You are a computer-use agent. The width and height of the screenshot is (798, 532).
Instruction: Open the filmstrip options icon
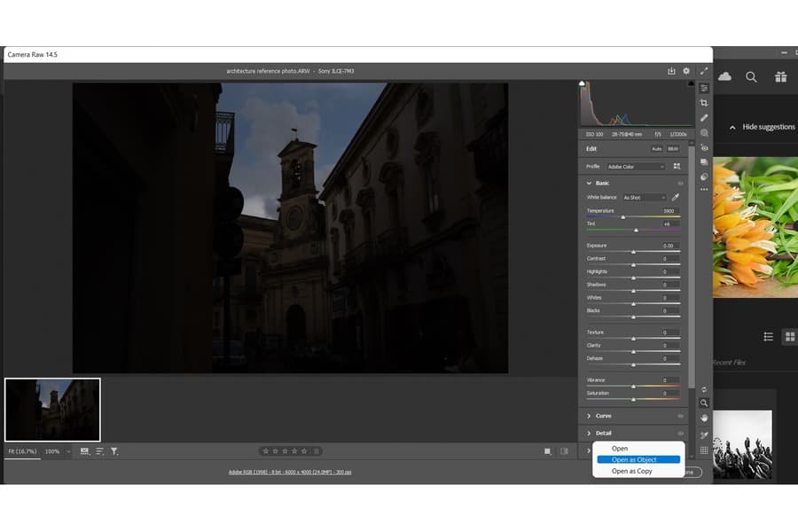(x=84, y=451)
